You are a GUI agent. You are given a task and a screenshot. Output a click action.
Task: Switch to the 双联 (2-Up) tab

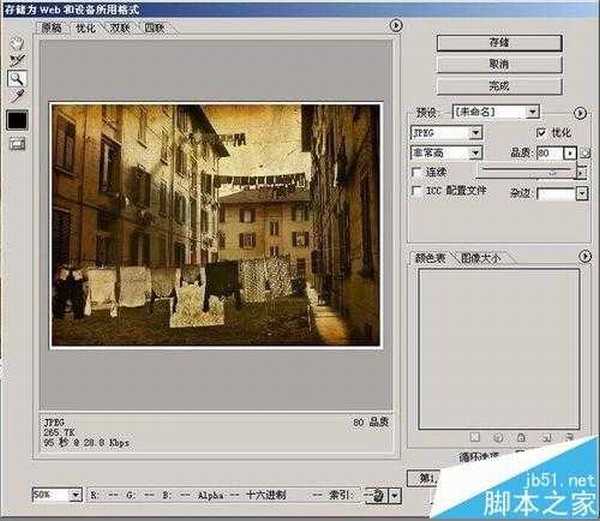click(121, 28)
